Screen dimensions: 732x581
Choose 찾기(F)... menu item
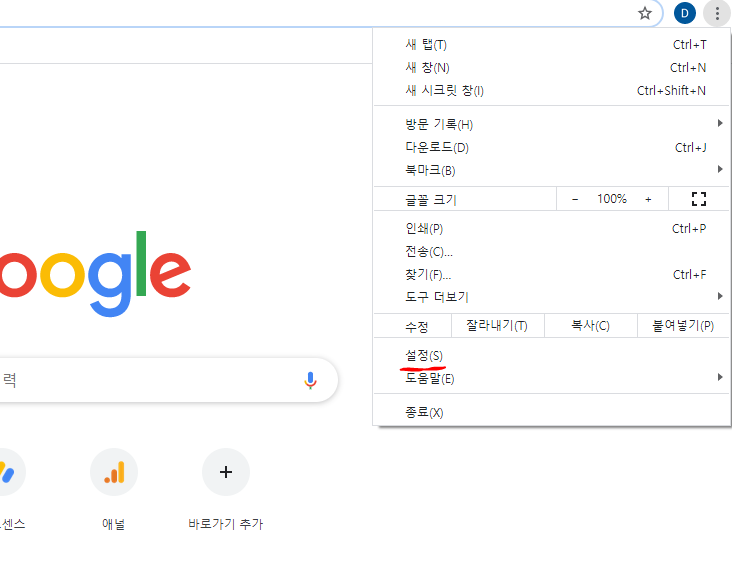tap(551, 274)
